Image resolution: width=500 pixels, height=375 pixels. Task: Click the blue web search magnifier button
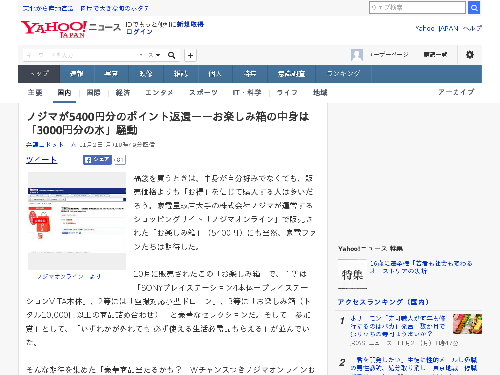474,7
